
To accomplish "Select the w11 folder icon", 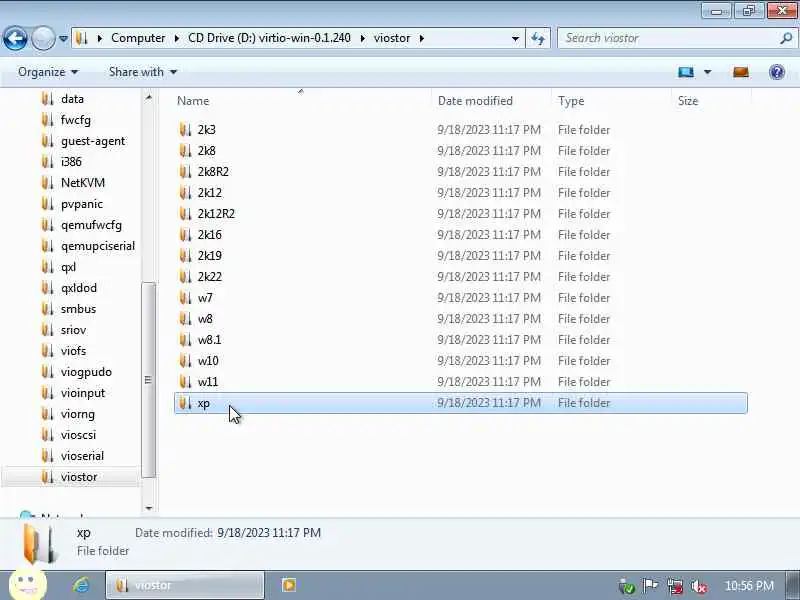I will 185,382.
